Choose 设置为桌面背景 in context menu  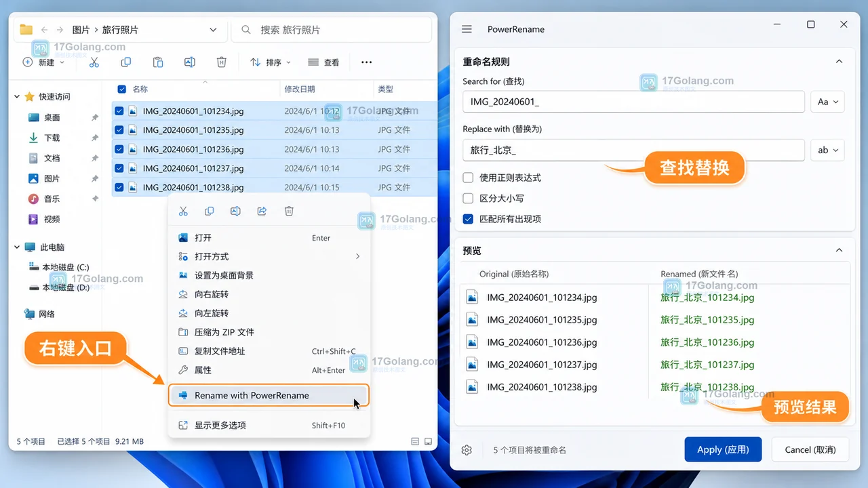tap(269, 275)
